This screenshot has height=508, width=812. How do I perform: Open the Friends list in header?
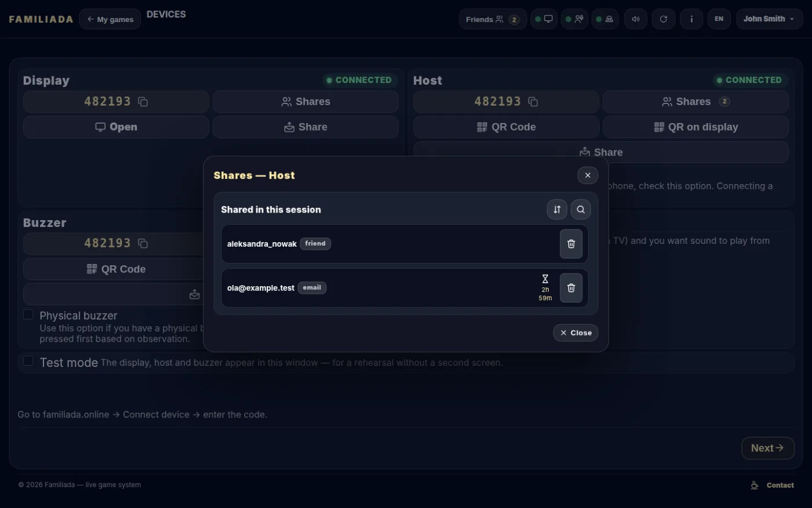pos(492,19)
